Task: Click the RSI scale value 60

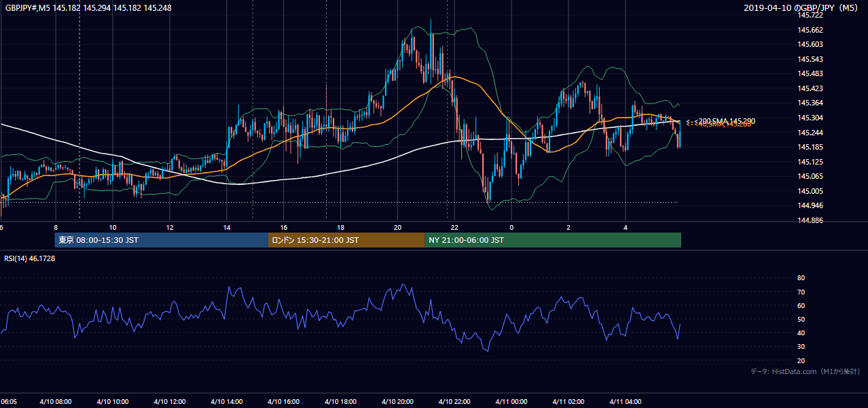Action: 801,305
